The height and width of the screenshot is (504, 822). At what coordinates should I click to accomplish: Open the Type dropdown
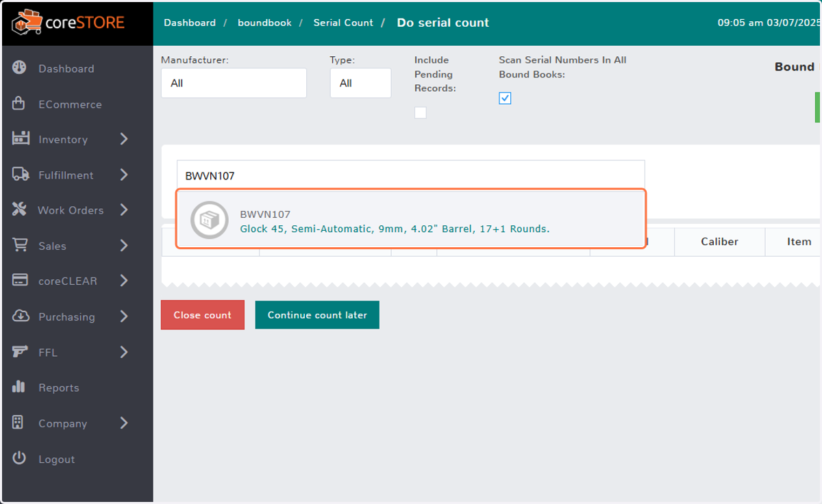[360, 83]
